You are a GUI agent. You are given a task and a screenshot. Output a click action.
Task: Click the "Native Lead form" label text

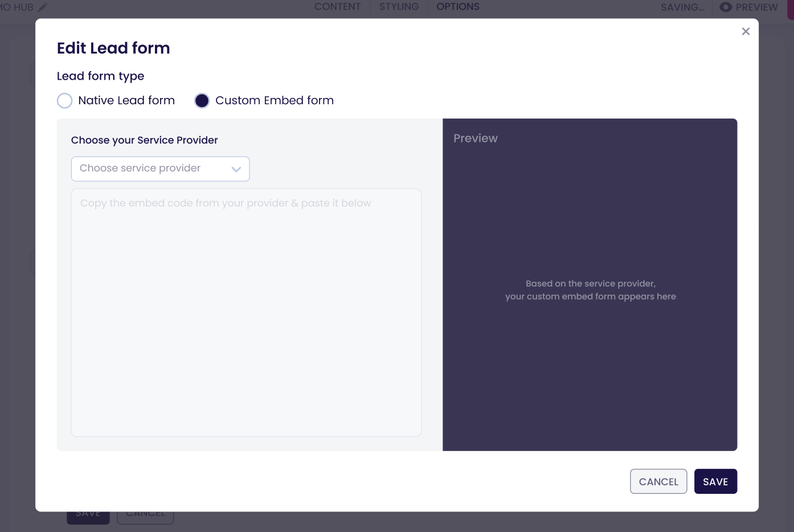126,101
